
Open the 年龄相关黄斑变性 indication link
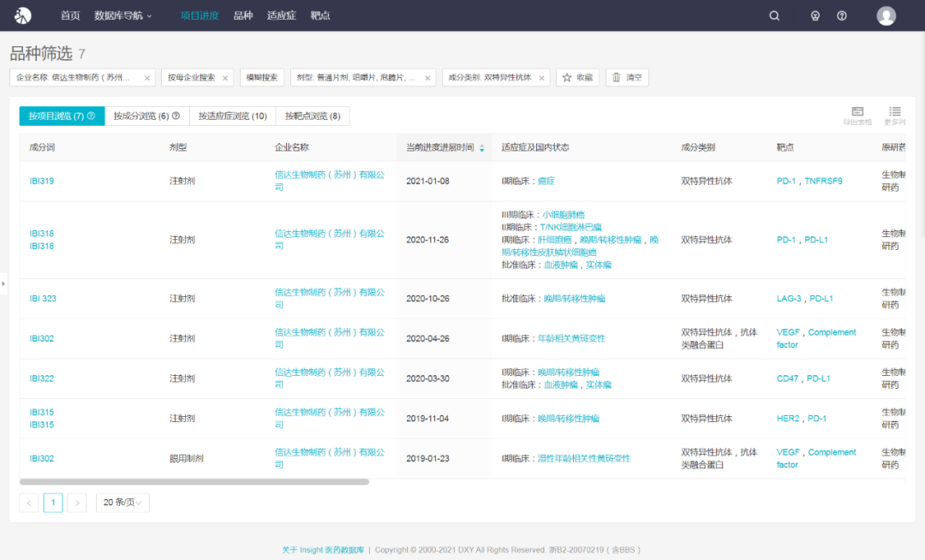pos(571,339)
